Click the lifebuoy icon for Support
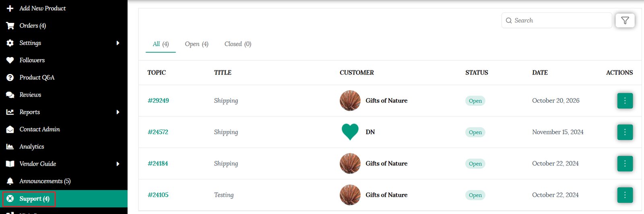Viewport: 644px width, 214px height. 10,198
